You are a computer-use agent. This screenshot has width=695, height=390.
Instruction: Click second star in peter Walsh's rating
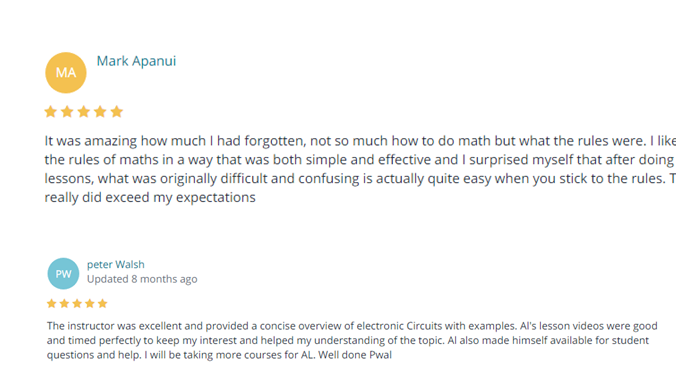[64, 304]
